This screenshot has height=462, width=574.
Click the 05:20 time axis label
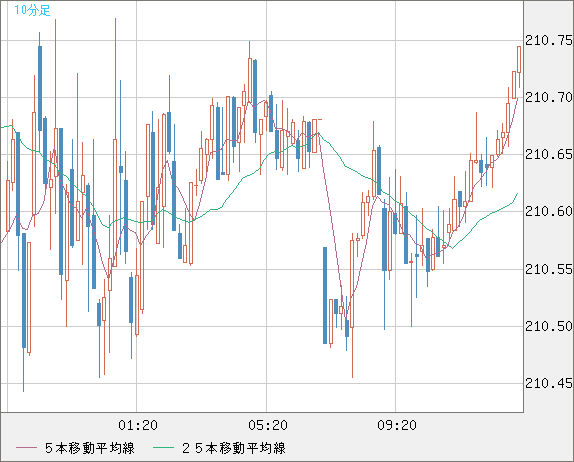click(268, 425)
